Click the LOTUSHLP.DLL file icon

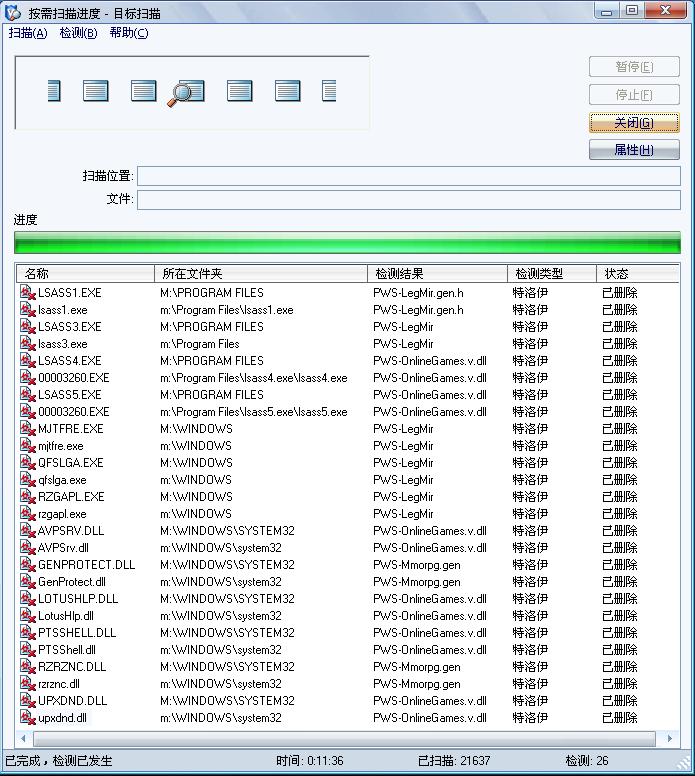coord(27,598)
